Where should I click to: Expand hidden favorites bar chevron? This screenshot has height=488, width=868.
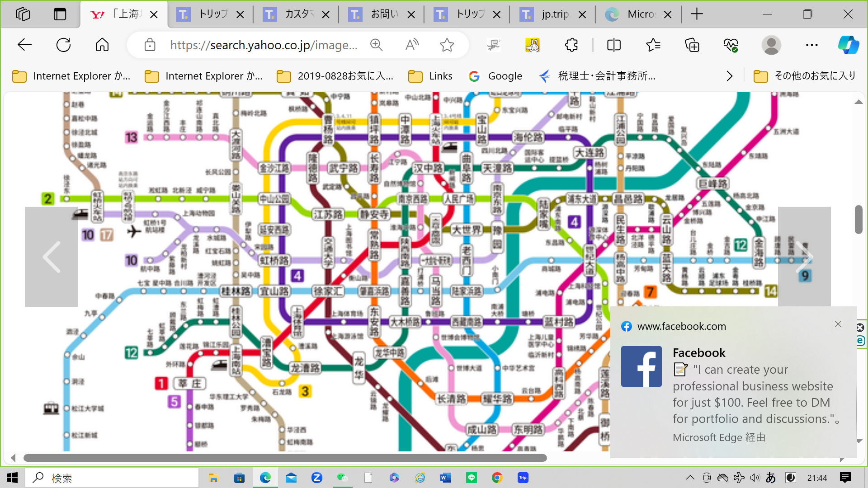[x=729, y=76]
